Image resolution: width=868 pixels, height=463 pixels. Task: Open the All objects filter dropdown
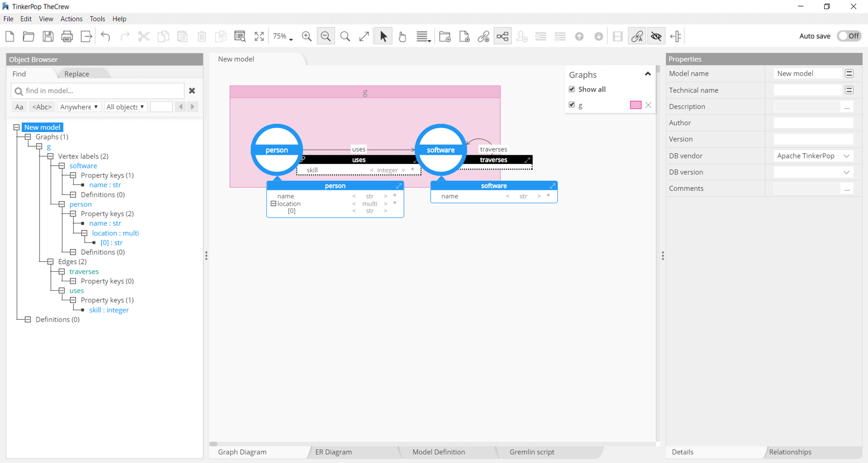click(125, 107)
